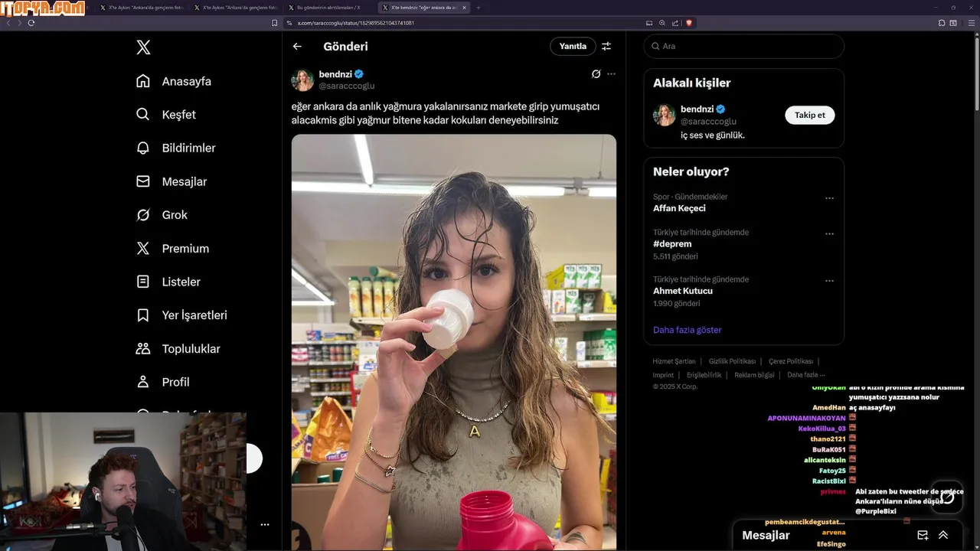Click bendnzi's avatar on the post
Image resolution: width=980 pixels, height=551 pixels.
pos(302,80)
